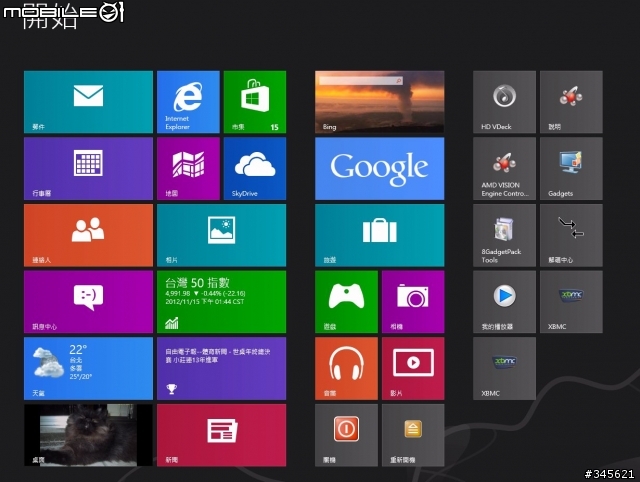Launch 我的播放器 tile with blue play button
The width and height of the screenshot is (640, 482).
click(504, 302)
